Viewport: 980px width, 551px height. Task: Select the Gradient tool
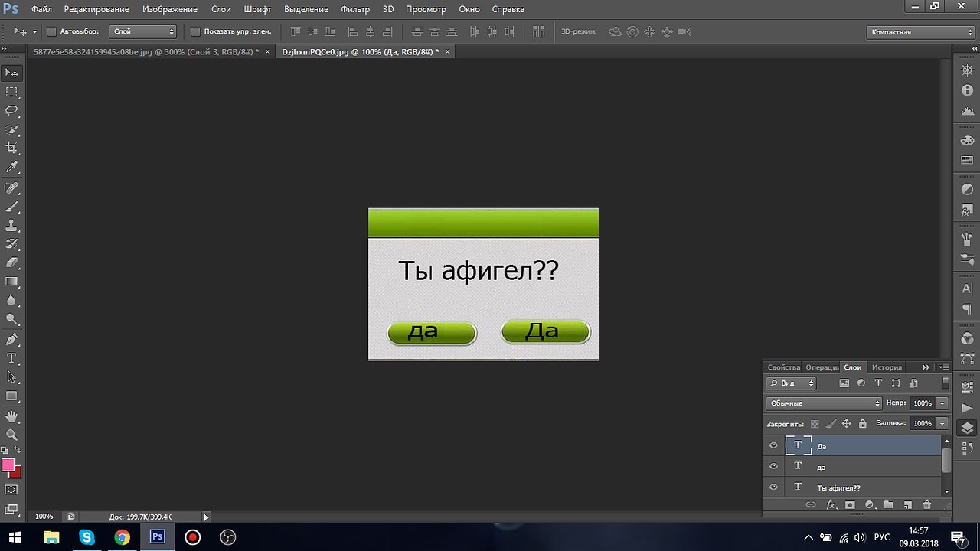tap(11, 282)
